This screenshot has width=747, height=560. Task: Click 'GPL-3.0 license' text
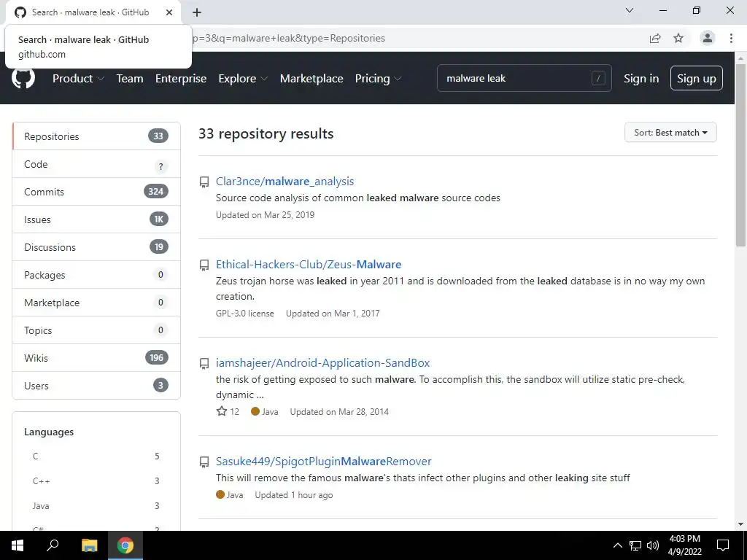pos(245,314)
